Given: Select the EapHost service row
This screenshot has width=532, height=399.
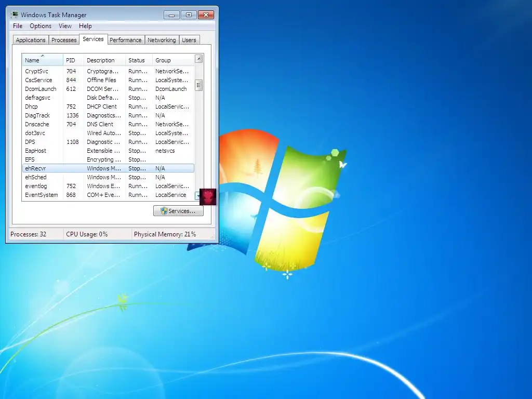Looking at the screenshot, I should 108,151.
